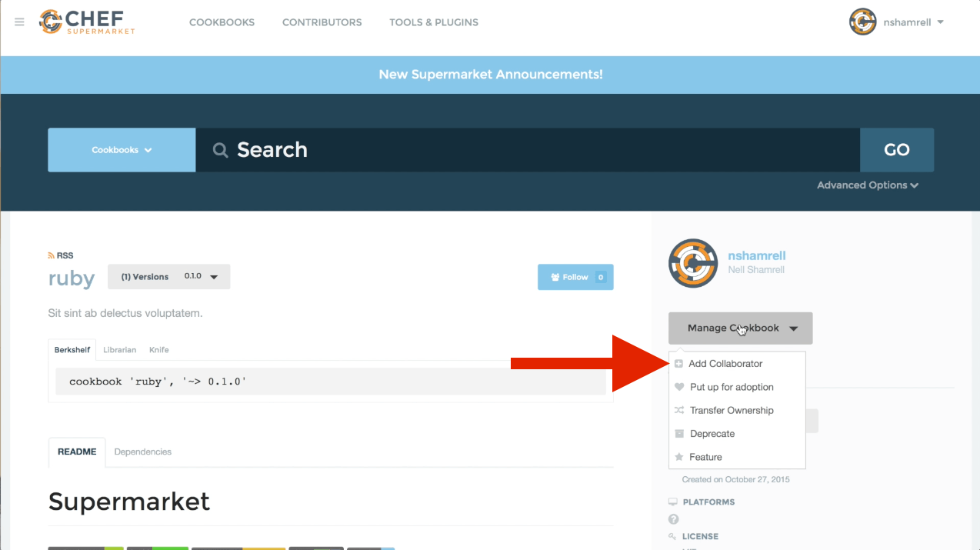Click the RSS feed icon

(52, 255)
